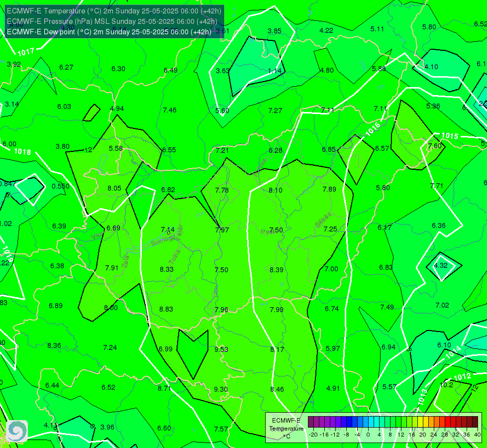Click the dew point value '7.02'

point(442,305)
